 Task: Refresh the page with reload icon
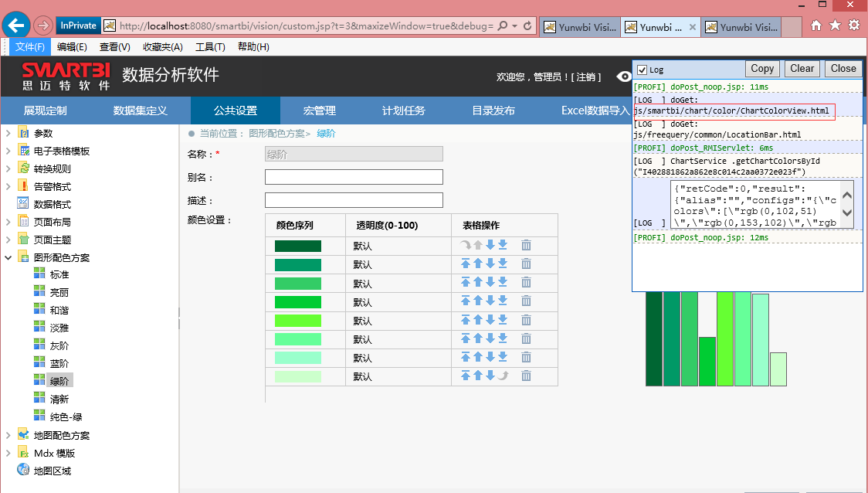pyautogui.click(x=527, y=26)
